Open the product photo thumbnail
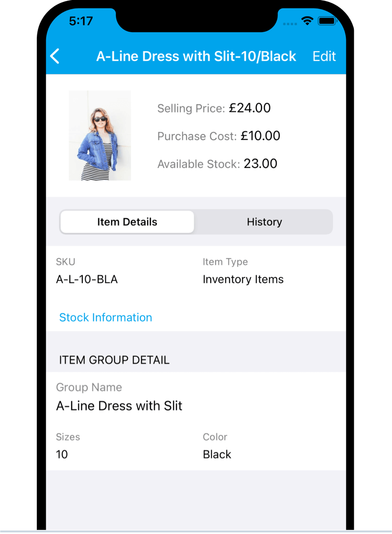Viewport: 392px width, 534px height. 100,135
